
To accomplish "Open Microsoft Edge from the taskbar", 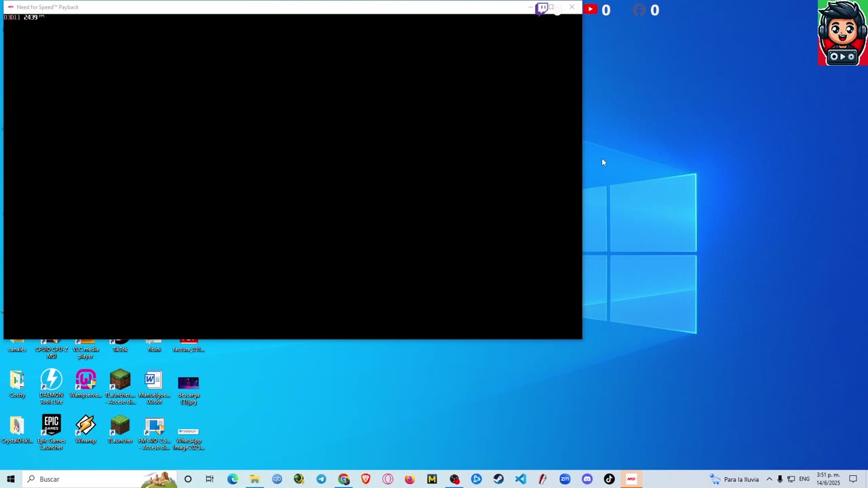I will pyautogui.click(x=233, y=479).
